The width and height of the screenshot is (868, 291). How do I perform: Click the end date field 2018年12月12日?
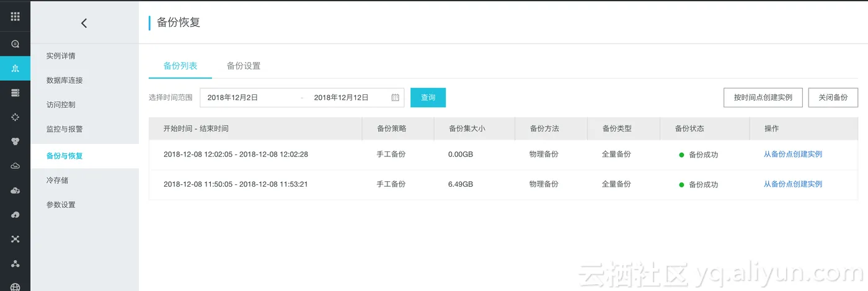point(341,97)
